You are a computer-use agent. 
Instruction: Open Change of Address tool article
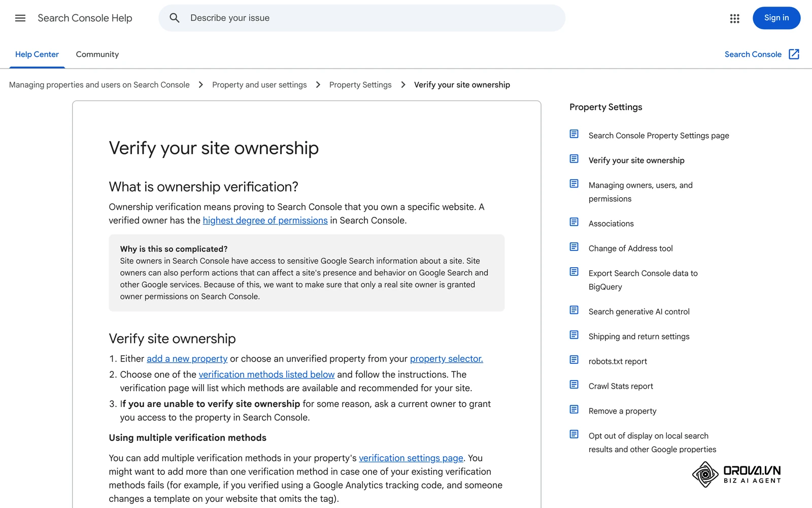[x=631, y=248]
